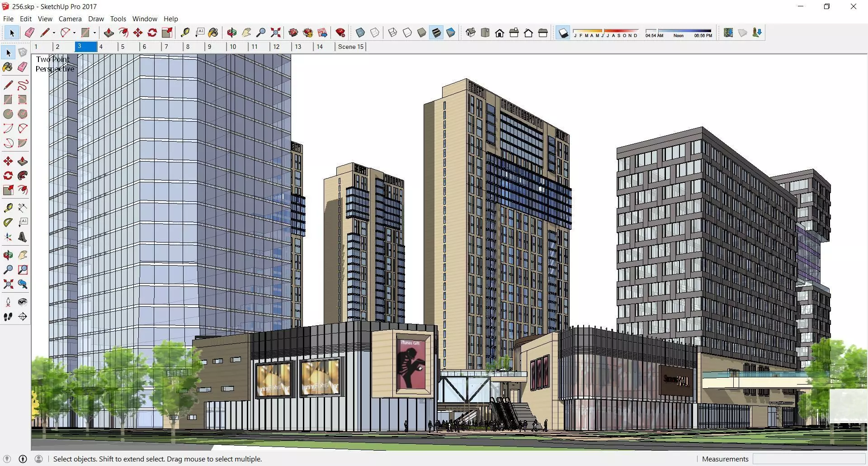Select the Tape Measure tool in top toolbar
The width and height of the screenshot is (868, 466).
point(185,33)
